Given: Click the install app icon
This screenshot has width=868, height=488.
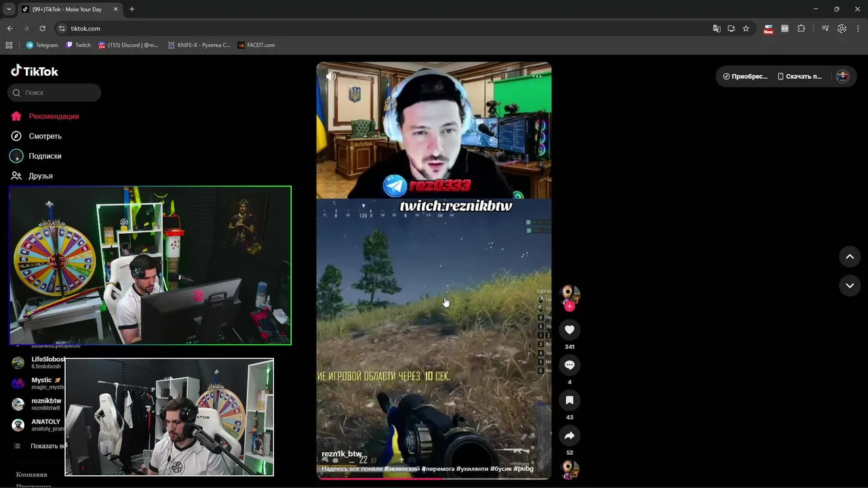Looking at the screenshot, I should (731, 28).
